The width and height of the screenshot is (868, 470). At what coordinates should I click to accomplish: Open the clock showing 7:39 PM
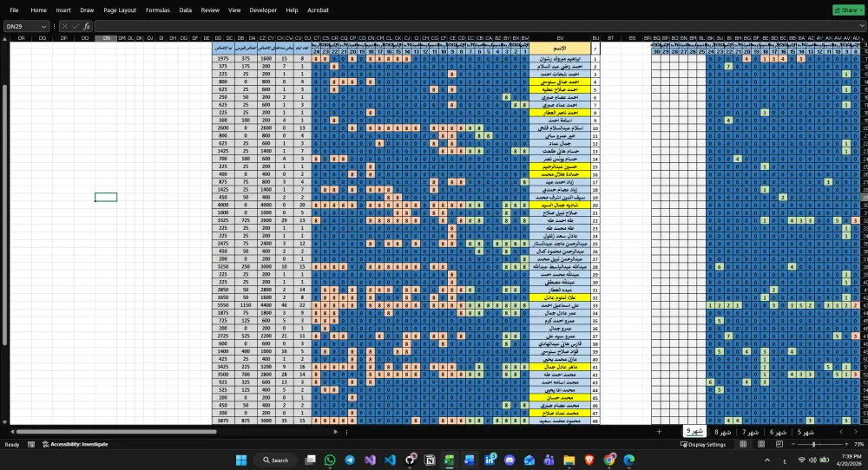point(848,460)
